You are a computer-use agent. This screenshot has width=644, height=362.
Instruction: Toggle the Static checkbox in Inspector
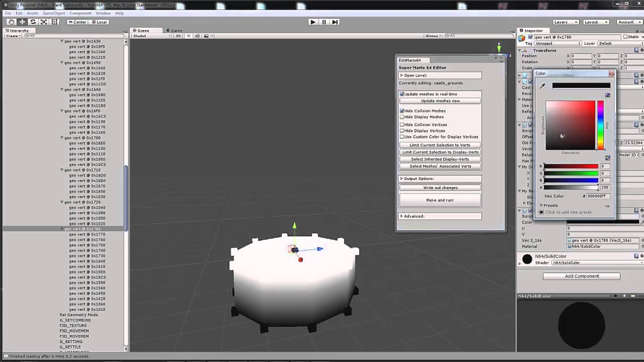click(625, 37)
